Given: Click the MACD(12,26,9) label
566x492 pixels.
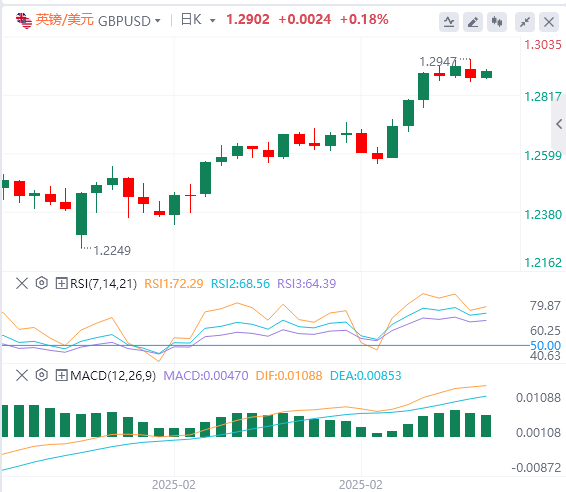Looking at the screenshot, I should [x=113, y=376].
